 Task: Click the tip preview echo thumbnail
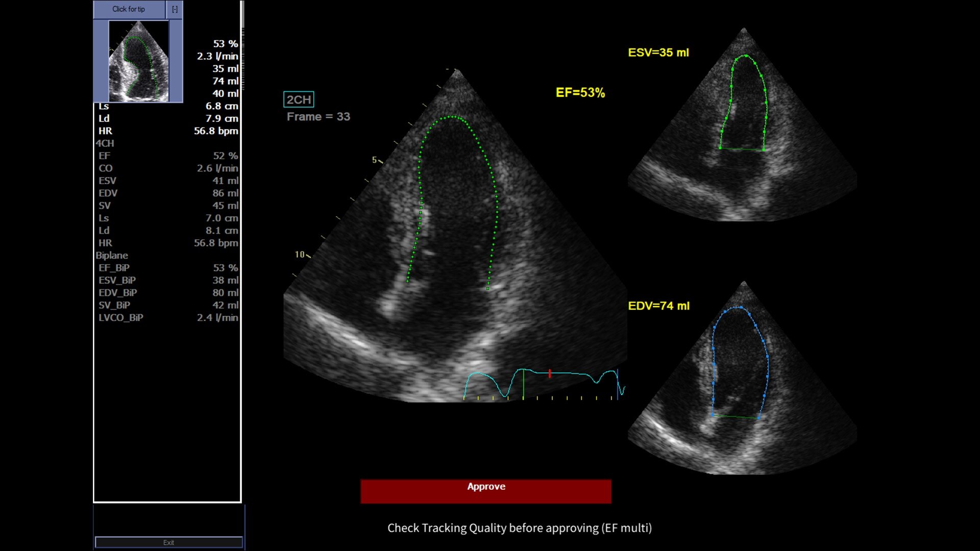tap(138, 61)
